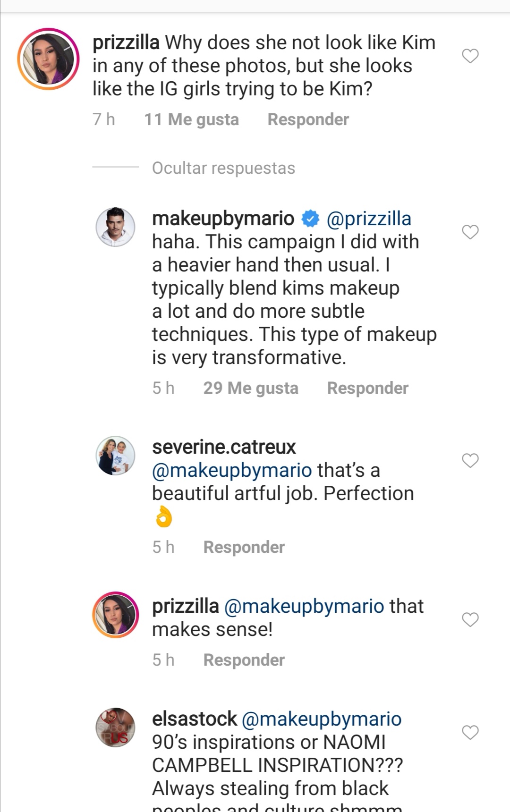Open the makeupbymario username link
The width and height of the screenshot is (510, 812).
(223, 219)
